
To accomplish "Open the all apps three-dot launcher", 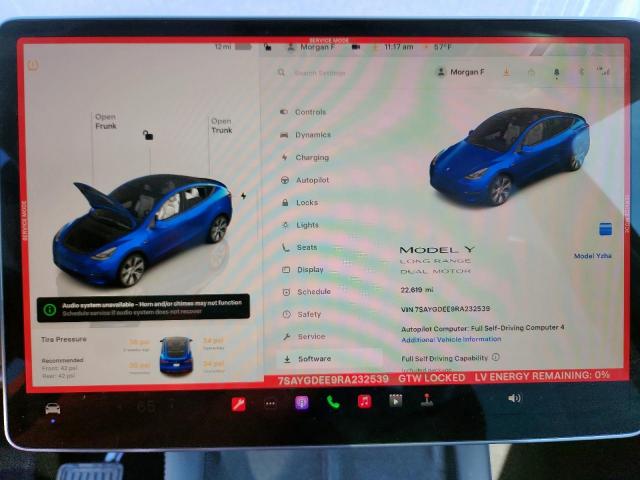I will click(x=270, y=404).
